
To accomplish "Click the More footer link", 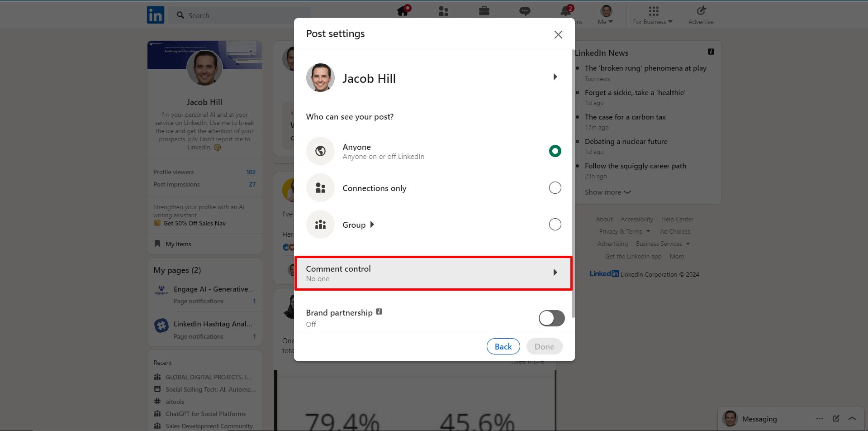I will pos(677,256).
